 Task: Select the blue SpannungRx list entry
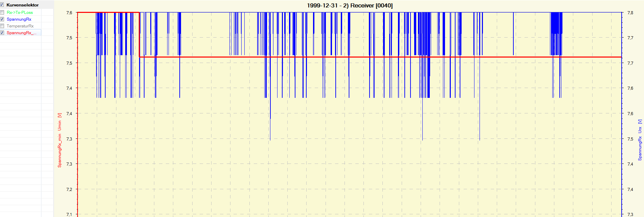pos(19,19)
